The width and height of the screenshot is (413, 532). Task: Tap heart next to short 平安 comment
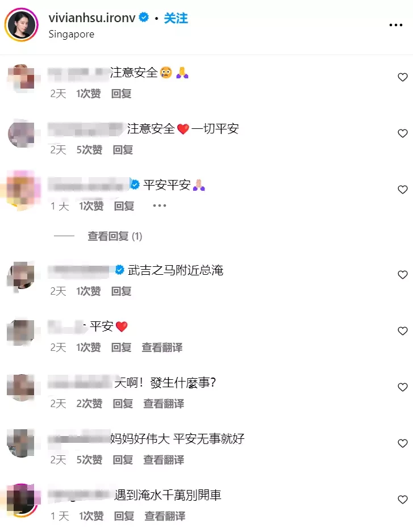[x=402, y=331]
